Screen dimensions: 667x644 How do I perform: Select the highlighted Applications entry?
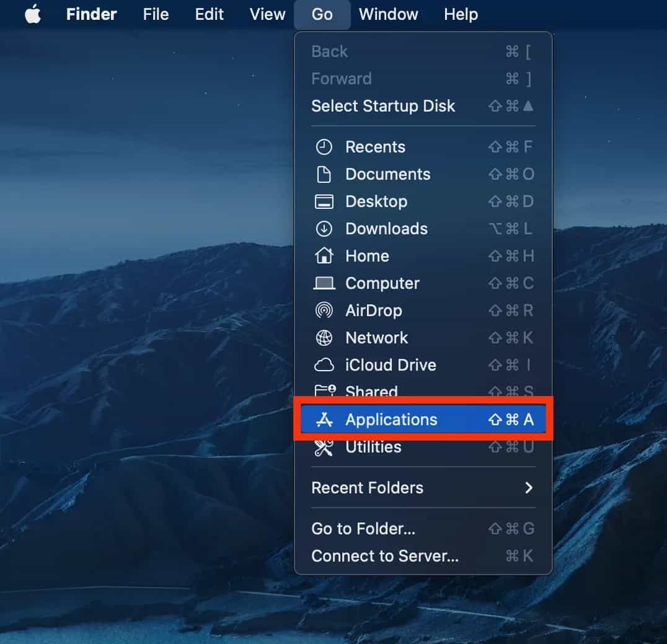(423, 420)
